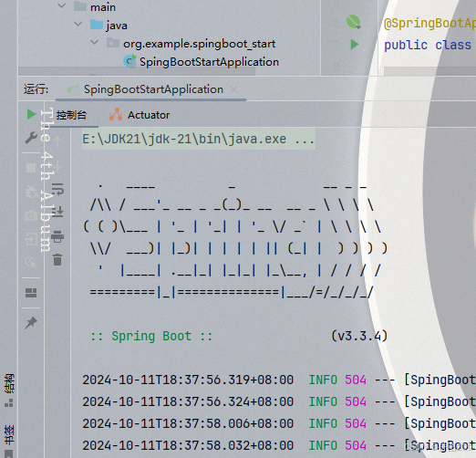Click the 运行: label of the Run panel
This screenshot has height=458, width=476.
coord(36,89)
